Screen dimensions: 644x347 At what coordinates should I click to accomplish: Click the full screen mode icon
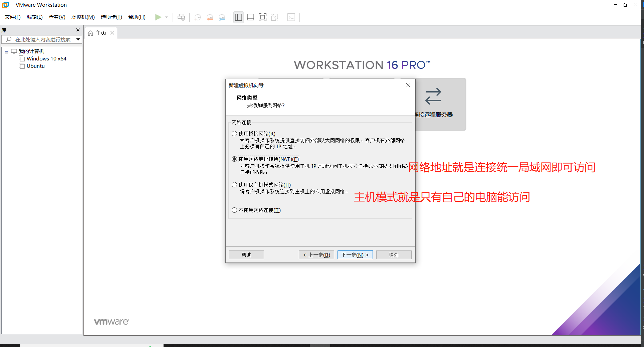(263, 17)
